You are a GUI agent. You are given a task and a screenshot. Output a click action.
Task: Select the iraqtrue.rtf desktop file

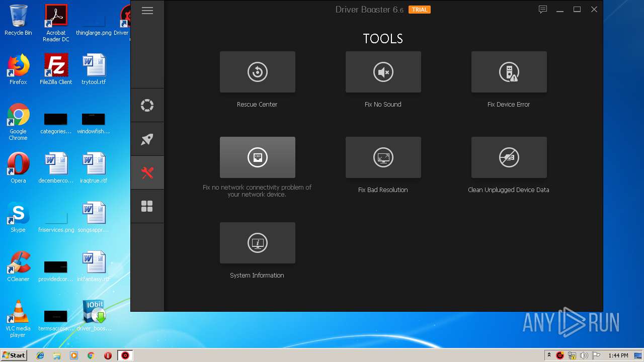(x=94, y=168)
